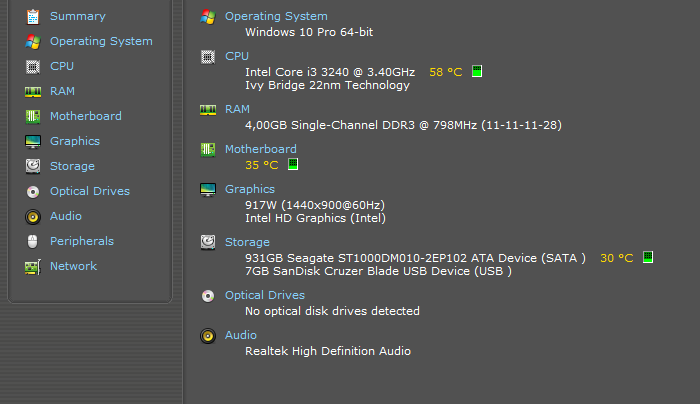Open the CPU heading link in summary
Image resolution: width=700 pixels, height=404 pixels.
click(237, 56)
